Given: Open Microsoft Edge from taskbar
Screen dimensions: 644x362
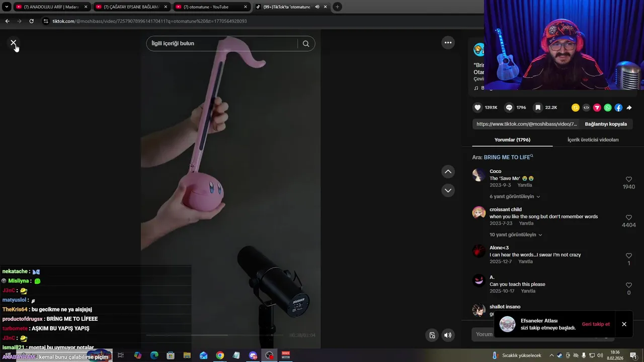Looking at the screenshot, I should 154,355.
